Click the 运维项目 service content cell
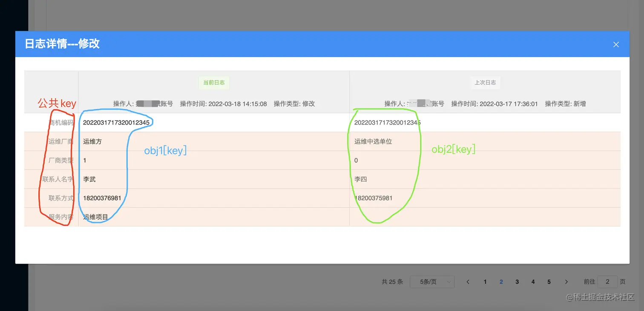This screenshot has height=311, width=644. click(x=96, y=217)
